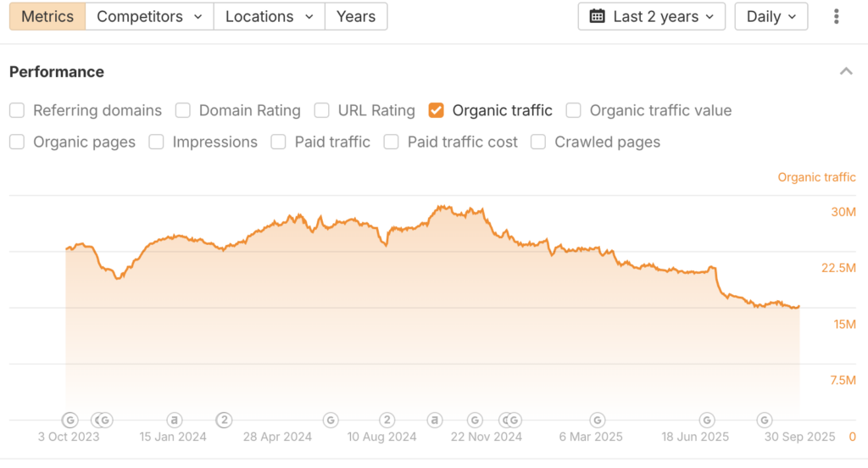
Task: Open the three-dot more options menu
Action: click(837, 16)
